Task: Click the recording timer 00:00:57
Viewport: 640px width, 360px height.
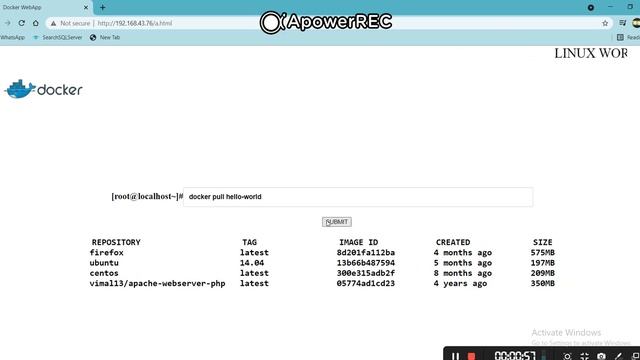Action: (515, 356)
